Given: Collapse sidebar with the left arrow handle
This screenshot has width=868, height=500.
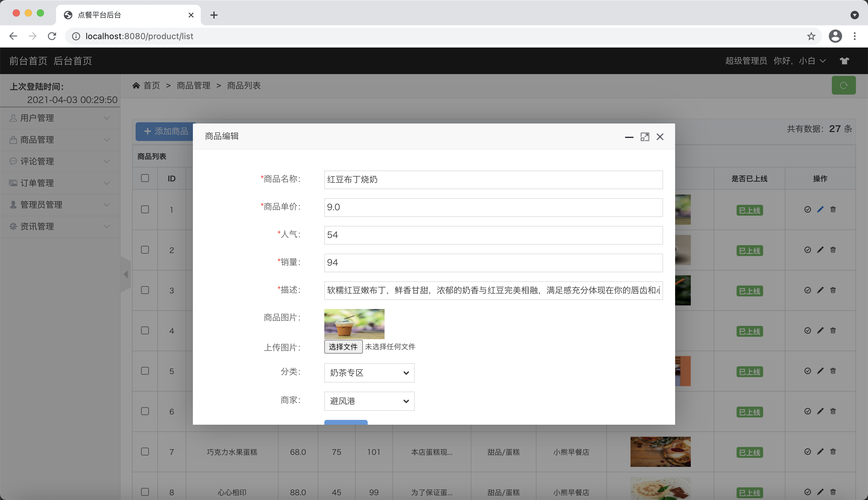Looking at the screenshot, I should pyautogui.click(x=126, y=274).
